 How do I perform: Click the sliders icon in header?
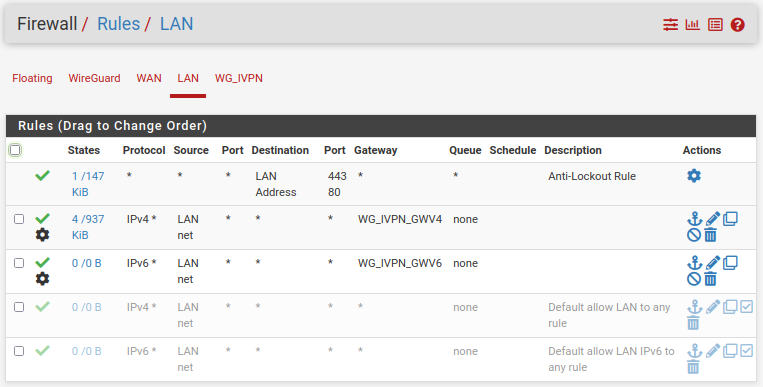[670, 24]
